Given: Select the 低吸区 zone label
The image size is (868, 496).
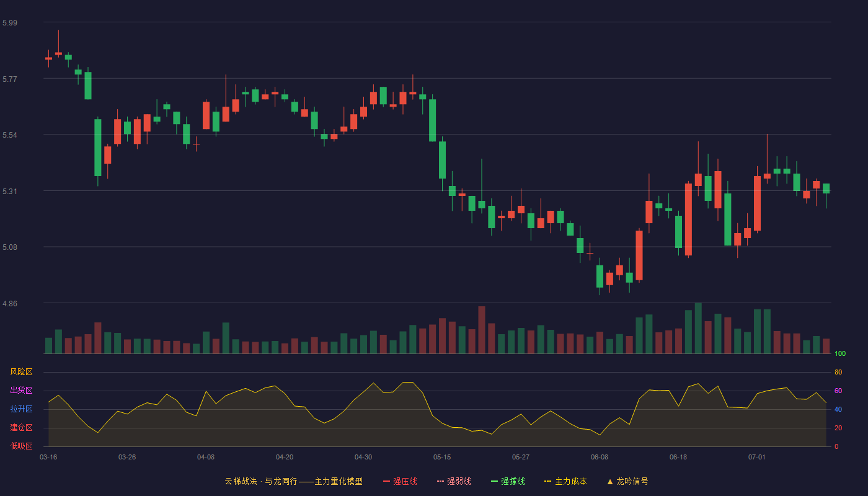Looking at the screenshot, I should (21, 446).
